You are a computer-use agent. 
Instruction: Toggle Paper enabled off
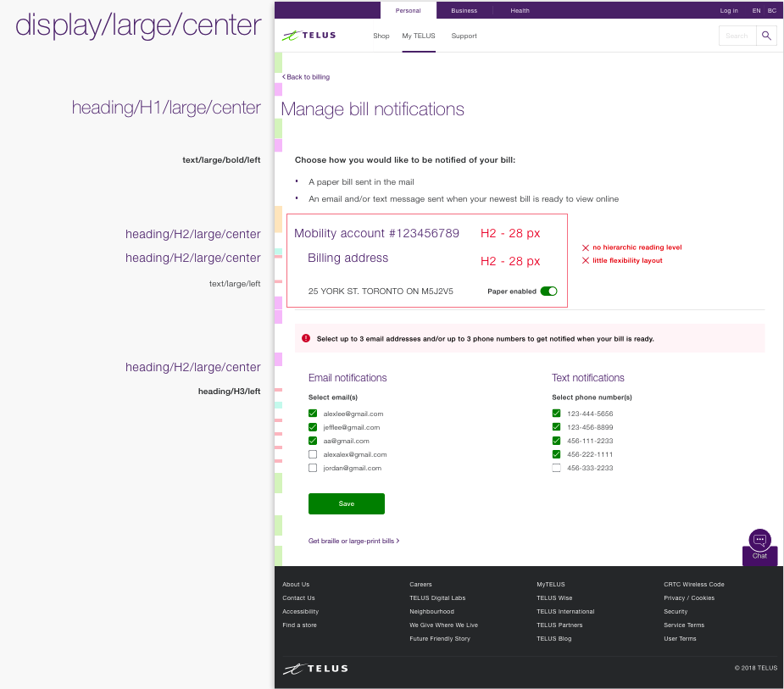(x=548, y=291)
